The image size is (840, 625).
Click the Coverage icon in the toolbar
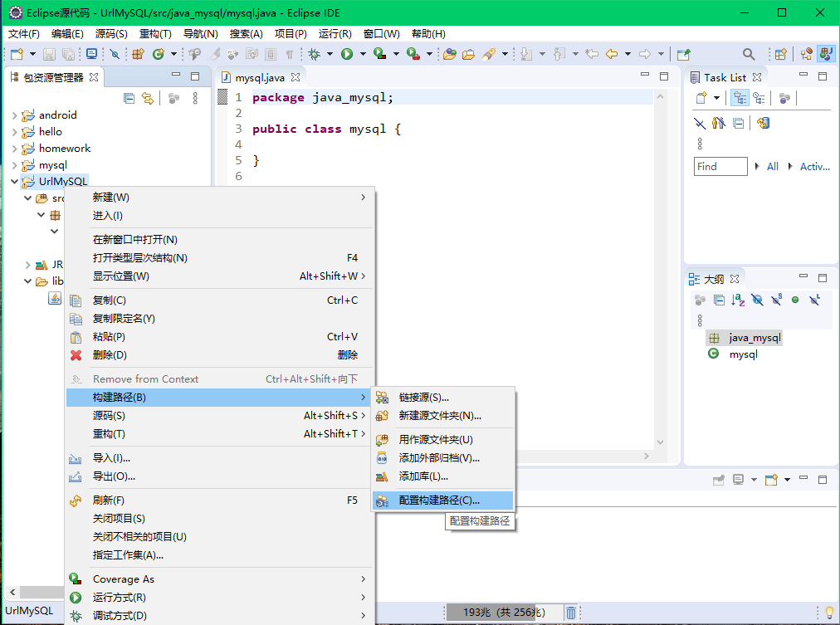379,54
